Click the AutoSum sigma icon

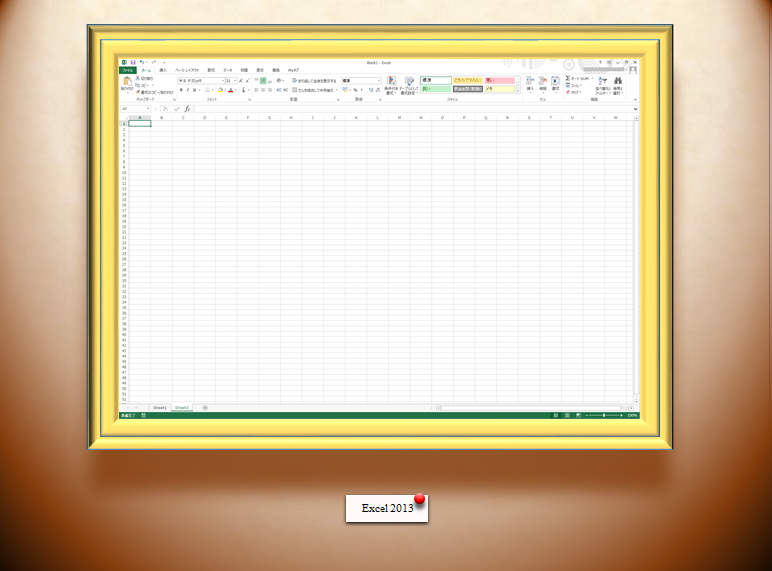click(568, 78)
